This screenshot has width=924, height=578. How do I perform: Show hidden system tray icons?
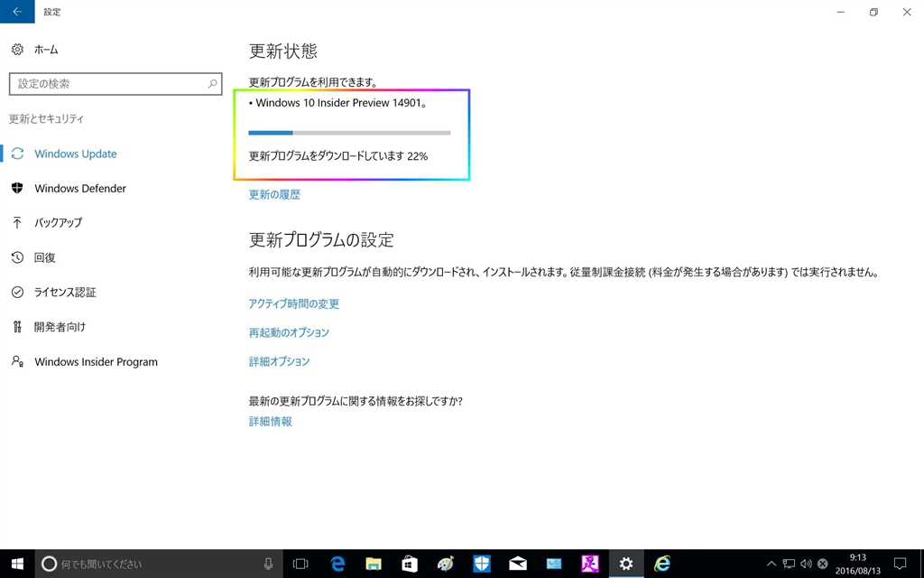pos(771,564)
